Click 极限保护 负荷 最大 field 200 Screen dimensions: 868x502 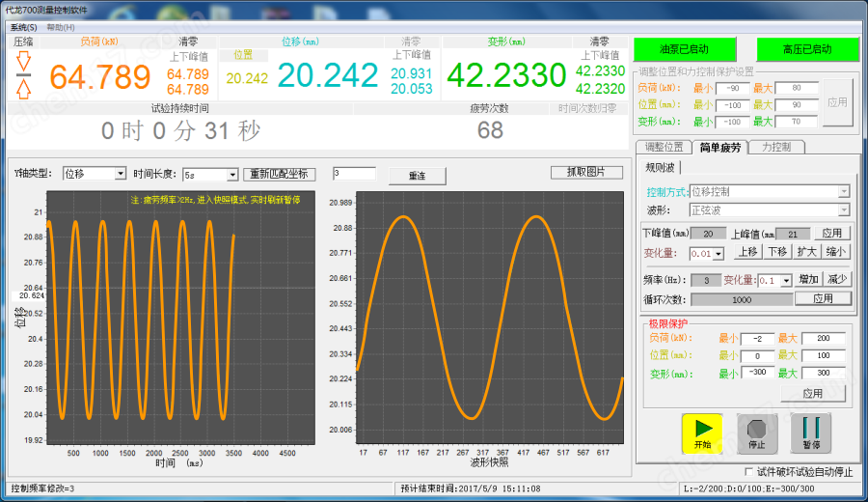tap(824, 338)
